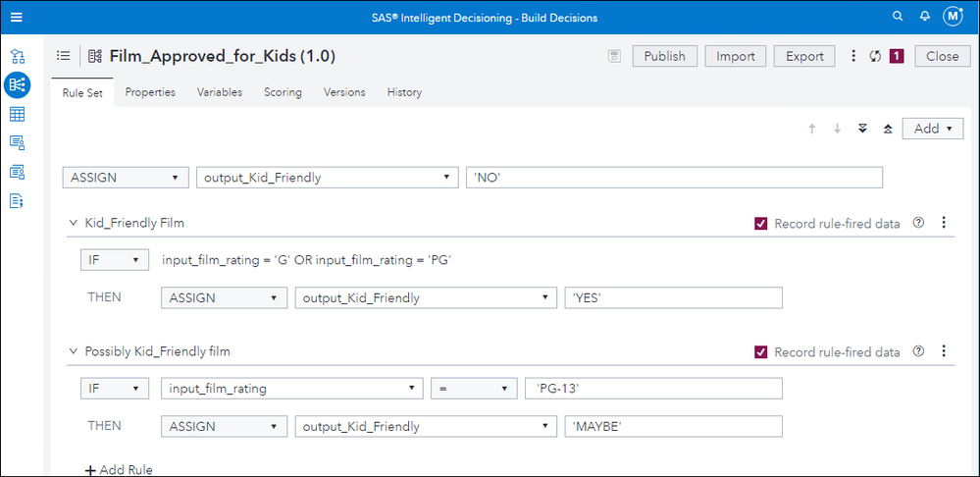980x477 pixels.
Task: Uncheck Record rule-fired data for Kid_Friendly Film
Action: click(761, 224)
